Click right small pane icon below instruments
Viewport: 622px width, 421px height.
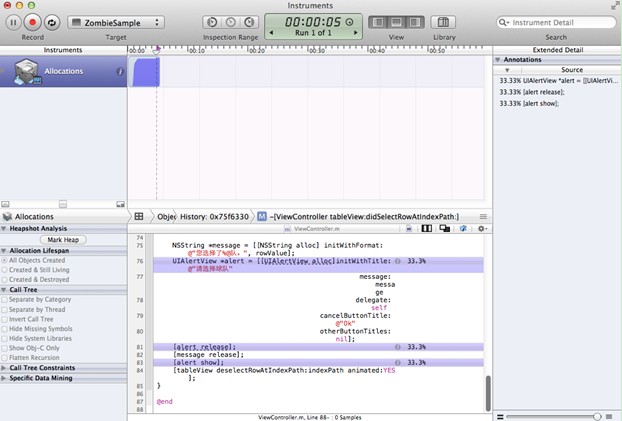pos(121,204)
